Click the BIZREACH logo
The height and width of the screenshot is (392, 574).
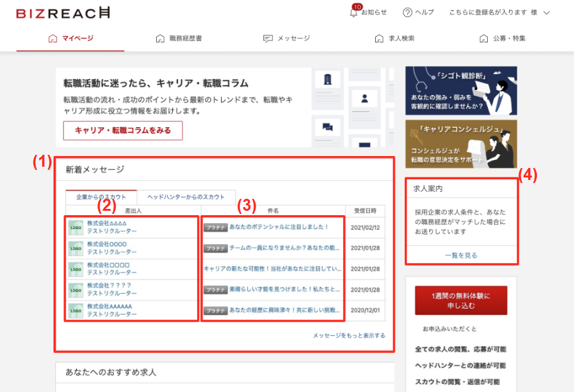tap(63, 13)
